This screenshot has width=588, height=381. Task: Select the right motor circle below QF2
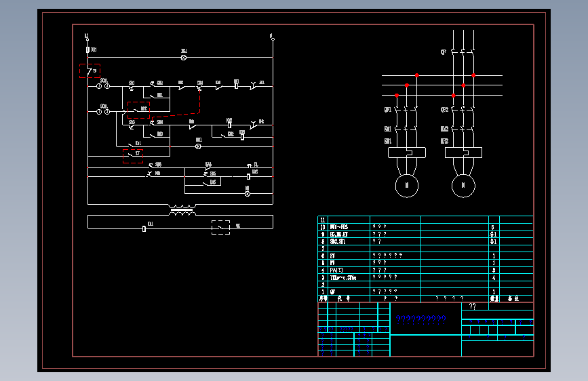tap(463, 186)
